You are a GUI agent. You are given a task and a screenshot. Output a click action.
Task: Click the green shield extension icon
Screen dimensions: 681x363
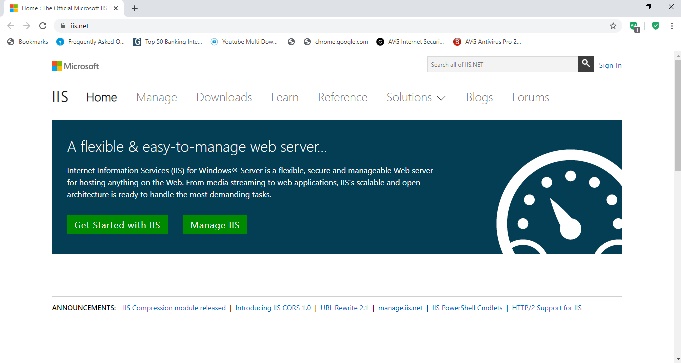655,26
